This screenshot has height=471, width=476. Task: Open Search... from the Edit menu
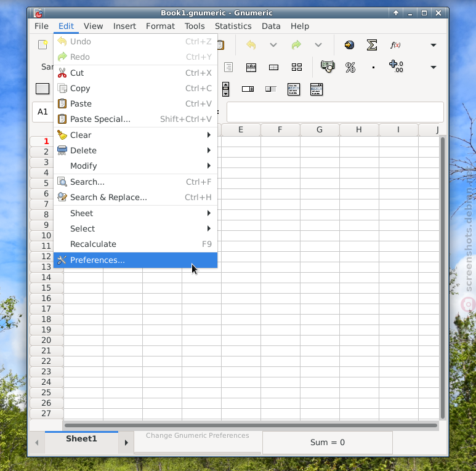click(x=135, y=182)
